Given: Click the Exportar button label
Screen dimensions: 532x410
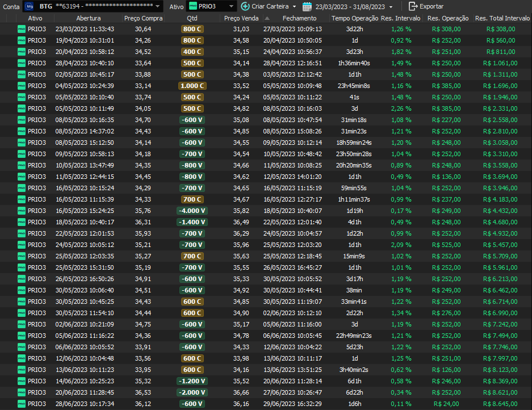Looking at the screenshot, I should click(432, 6).
